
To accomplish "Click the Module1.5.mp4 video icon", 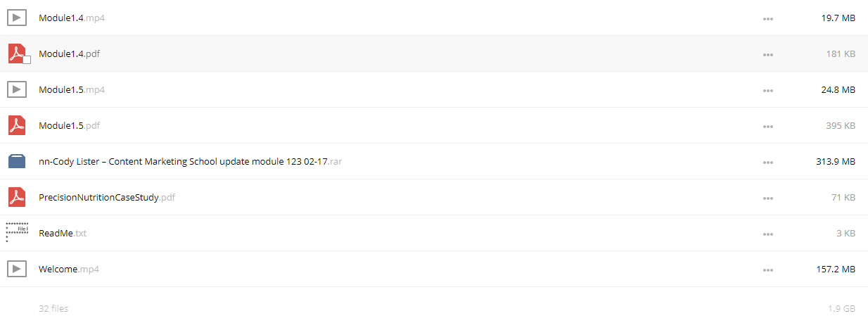I will click(x=17, y=89).
